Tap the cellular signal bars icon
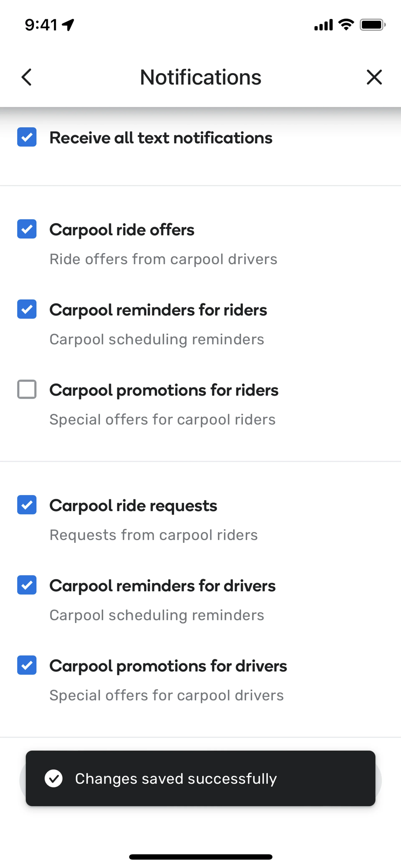Screen dimensions: 401x868 324,25
